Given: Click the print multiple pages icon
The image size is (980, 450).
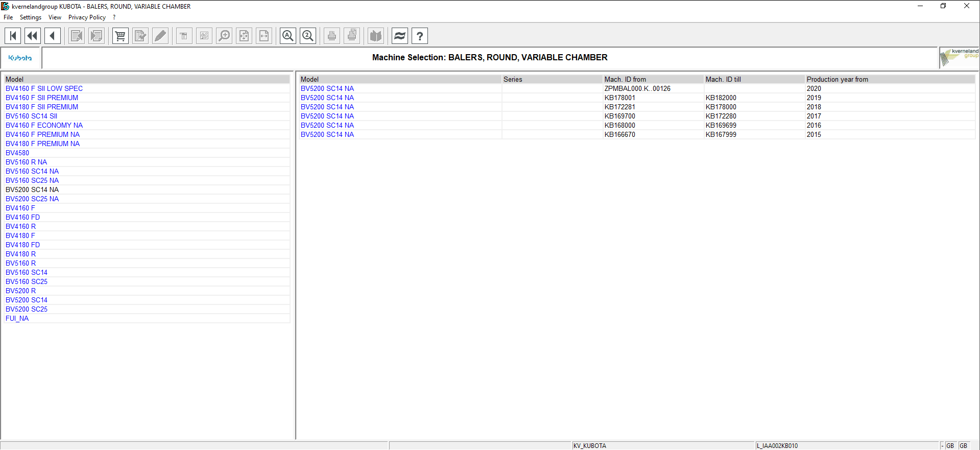Looking at the screenshot, I should (352, 36).
